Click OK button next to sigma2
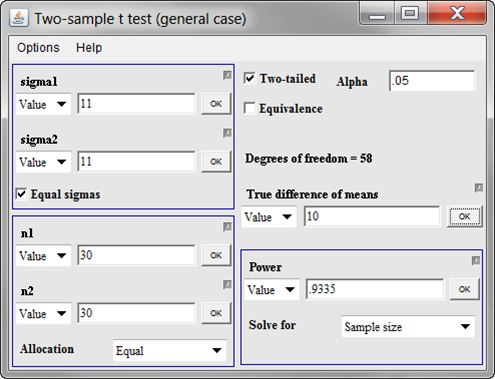The height and width of the screenshot is (379, 495). pyautogui.click(x=216, y=162)
